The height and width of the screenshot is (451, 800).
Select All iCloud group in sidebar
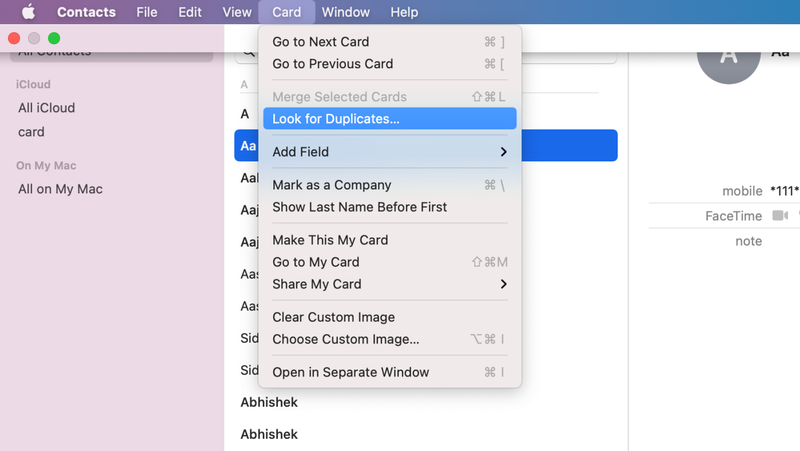46,108
